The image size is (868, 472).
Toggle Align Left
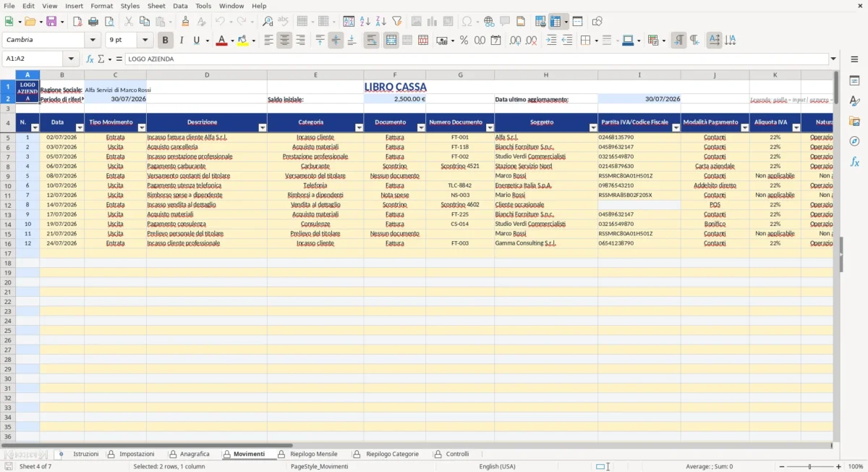point(268,41)
